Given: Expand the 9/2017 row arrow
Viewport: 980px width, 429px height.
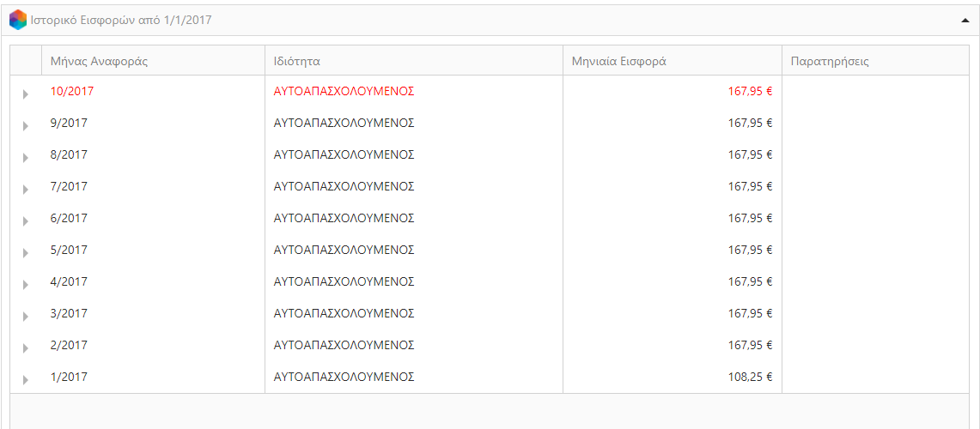Looking at the screenshot, I should (x=26, y=125).
